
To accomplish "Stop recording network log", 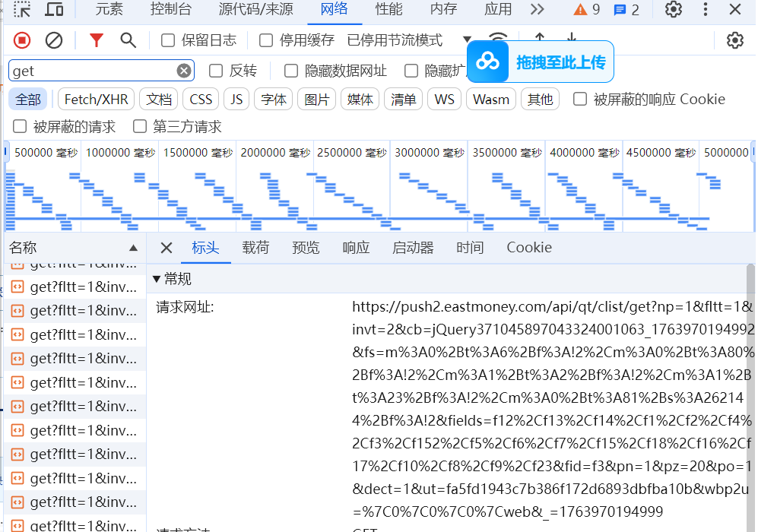I will click(x=22, y=40).
